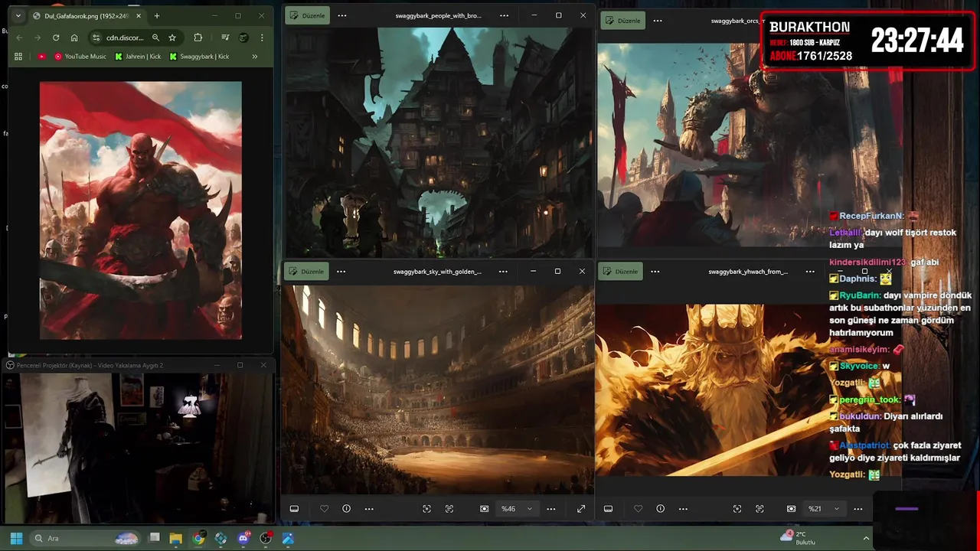
Task: Open image info in the %46 zoom photo window
Action: [346, 509]
